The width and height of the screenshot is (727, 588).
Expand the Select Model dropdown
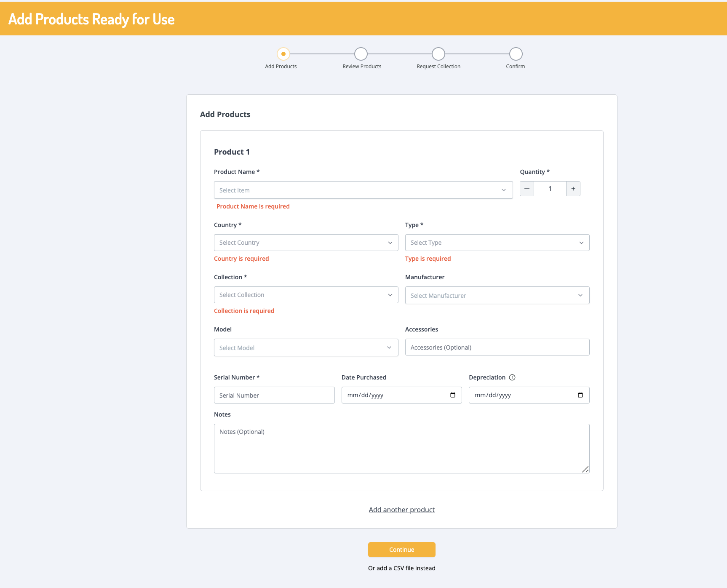[x=306, y=347]
